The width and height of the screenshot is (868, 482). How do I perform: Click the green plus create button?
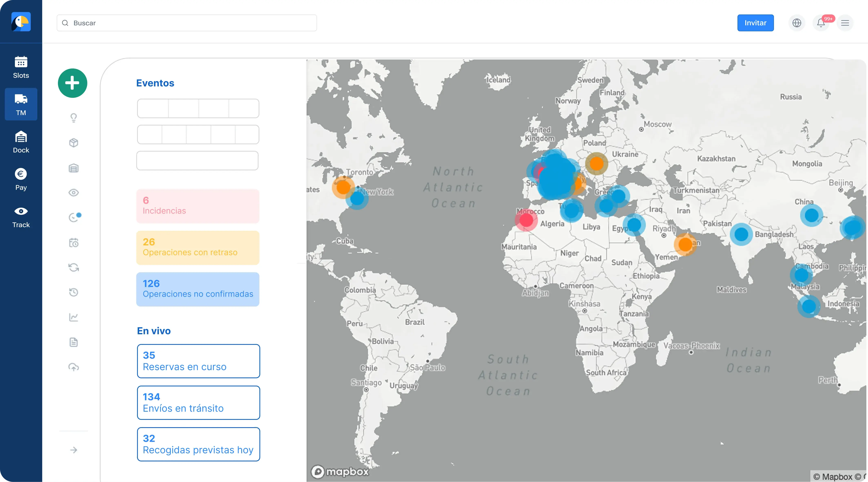pyautogui.click(x=72, y=83)
